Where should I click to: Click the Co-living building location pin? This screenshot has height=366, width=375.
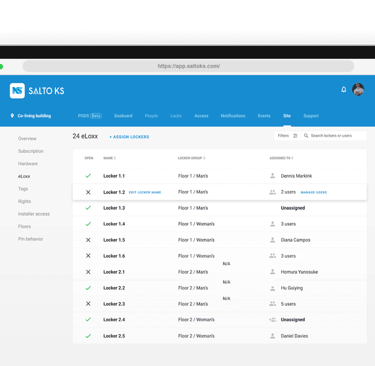(x=12, y=116)
